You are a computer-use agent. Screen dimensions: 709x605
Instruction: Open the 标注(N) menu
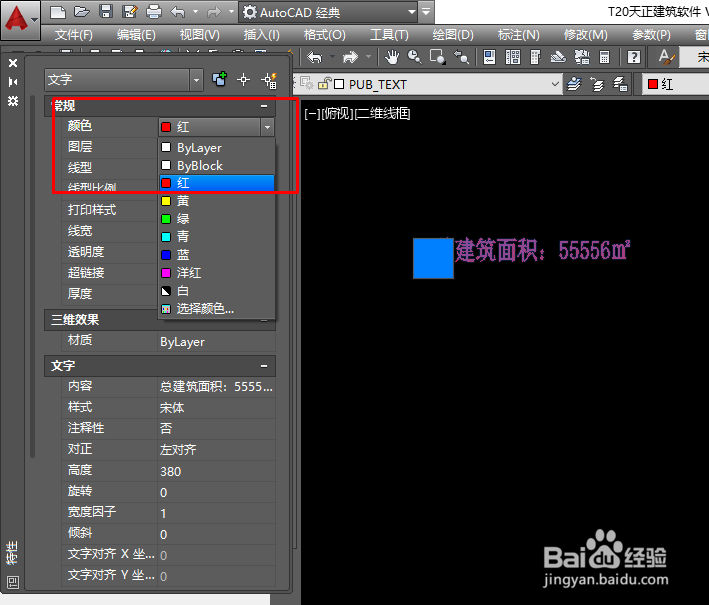click(519, 35)
